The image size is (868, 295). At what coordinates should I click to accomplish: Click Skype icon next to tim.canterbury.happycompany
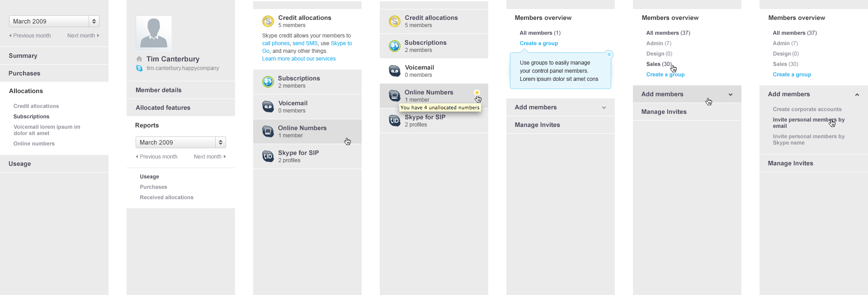[x=139, y=68]
